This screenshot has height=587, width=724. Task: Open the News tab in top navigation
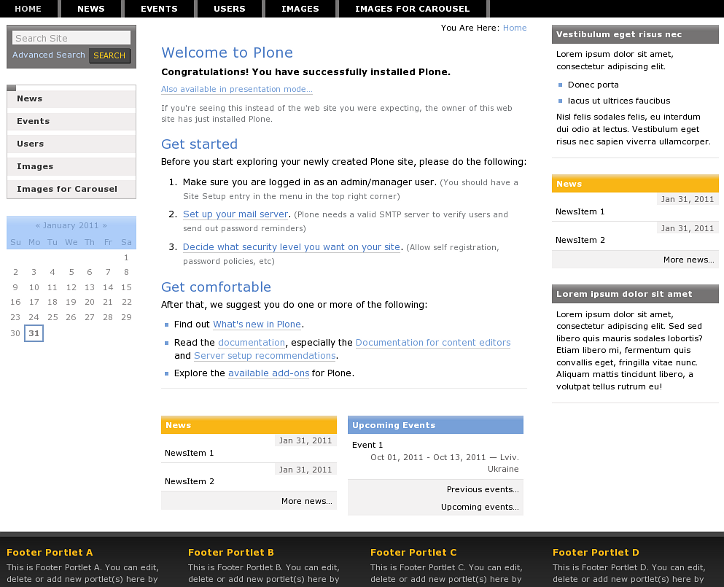click(91, 9)
